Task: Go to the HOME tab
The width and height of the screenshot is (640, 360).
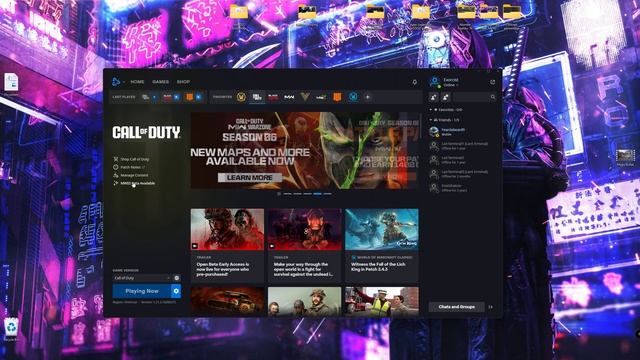Action: click(x=137, y=82)
